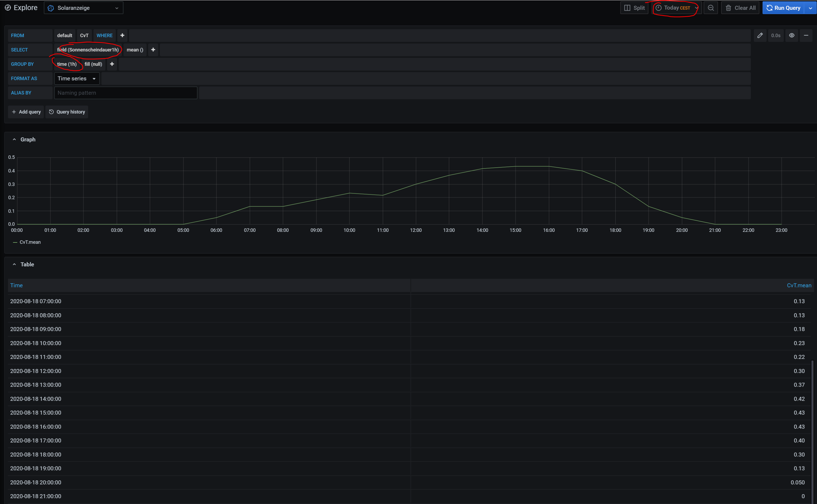Remove the query with the minus icon
817x504 pixels.
806,35
